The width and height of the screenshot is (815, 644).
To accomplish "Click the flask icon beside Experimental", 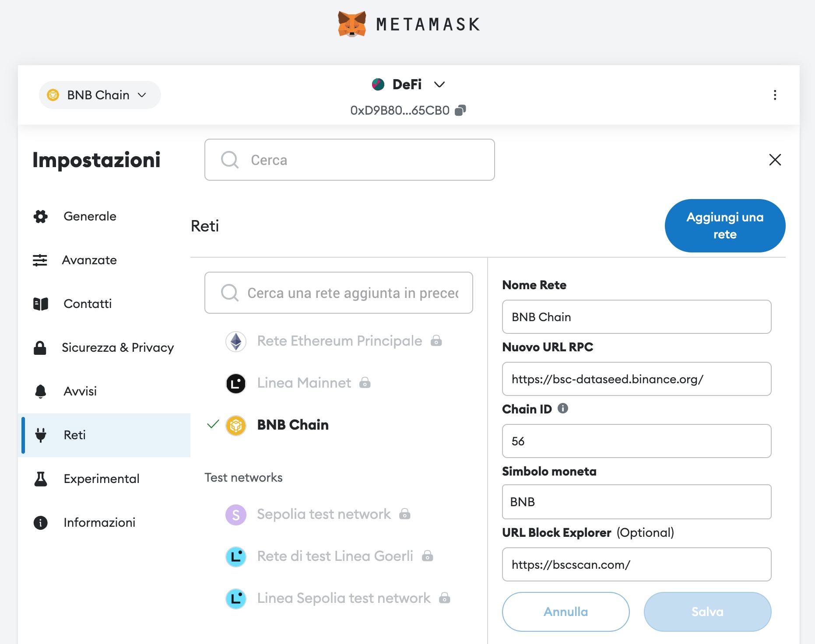I will pyautogui.click(x=40, y=479).
